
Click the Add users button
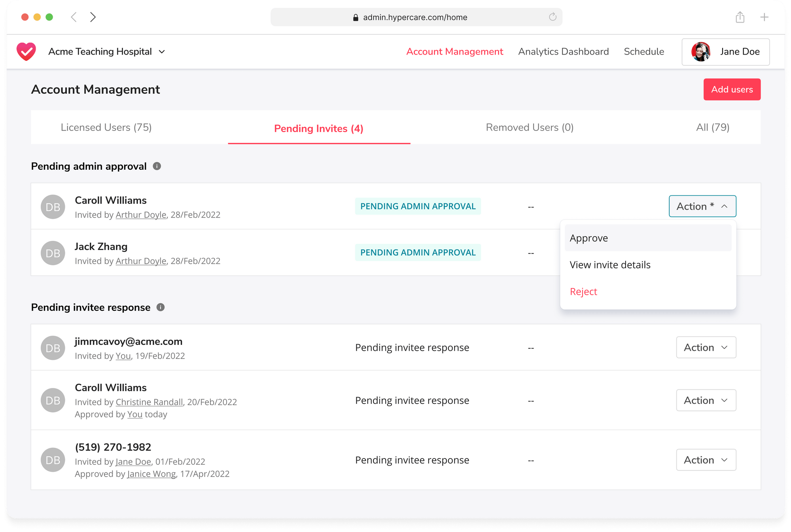point(732,89)
